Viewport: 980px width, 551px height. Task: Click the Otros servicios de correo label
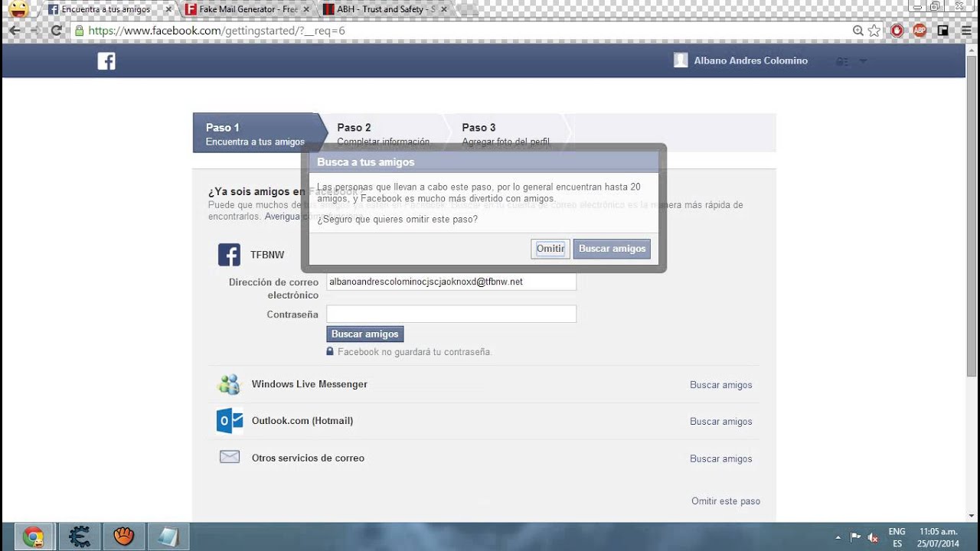point(308,458)
